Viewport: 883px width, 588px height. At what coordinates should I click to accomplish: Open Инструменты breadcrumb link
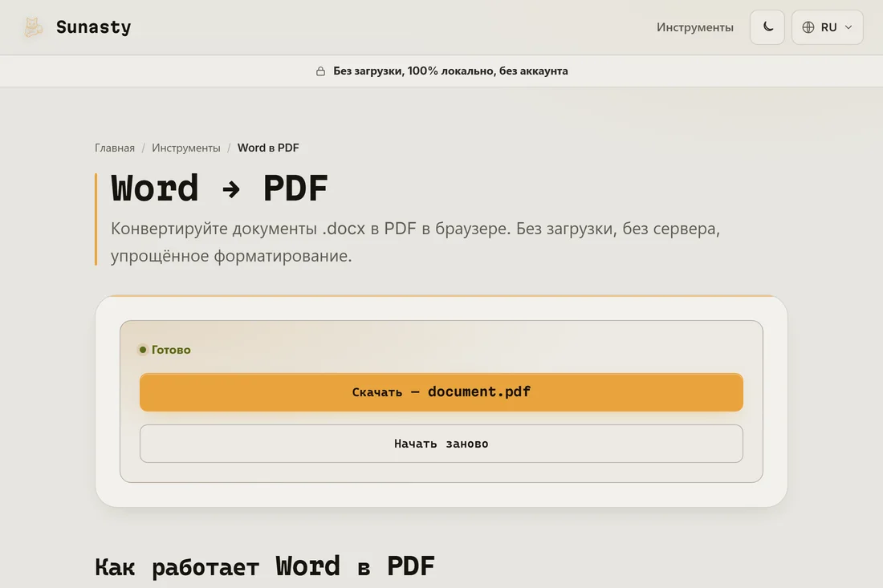click(x=186, y=148)
